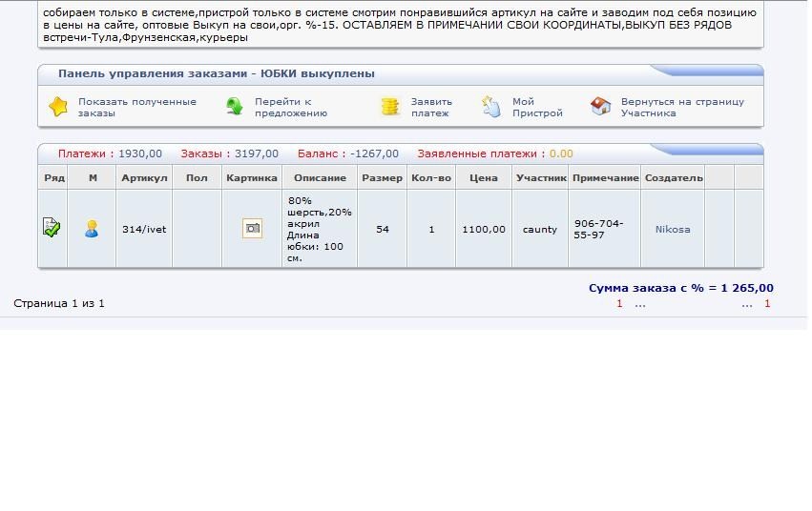
Task: Click the green checkmark document icon in the row
Action: pos(52,228)
